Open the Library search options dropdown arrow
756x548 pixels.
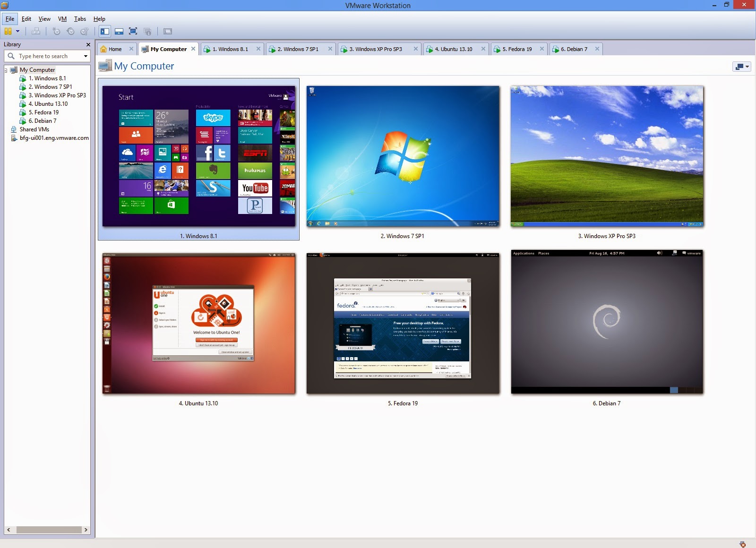(x=86, y=56)
